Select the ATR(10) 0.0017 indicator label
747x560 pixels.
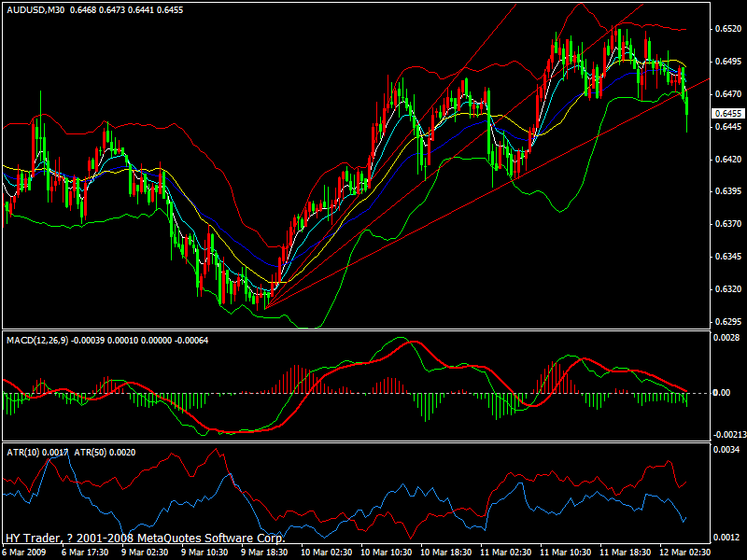pyautogui.click(x=37, y=453)
